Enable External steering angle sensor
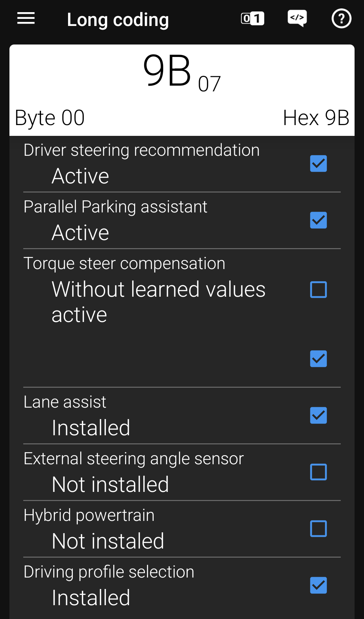 coord(318,472)
